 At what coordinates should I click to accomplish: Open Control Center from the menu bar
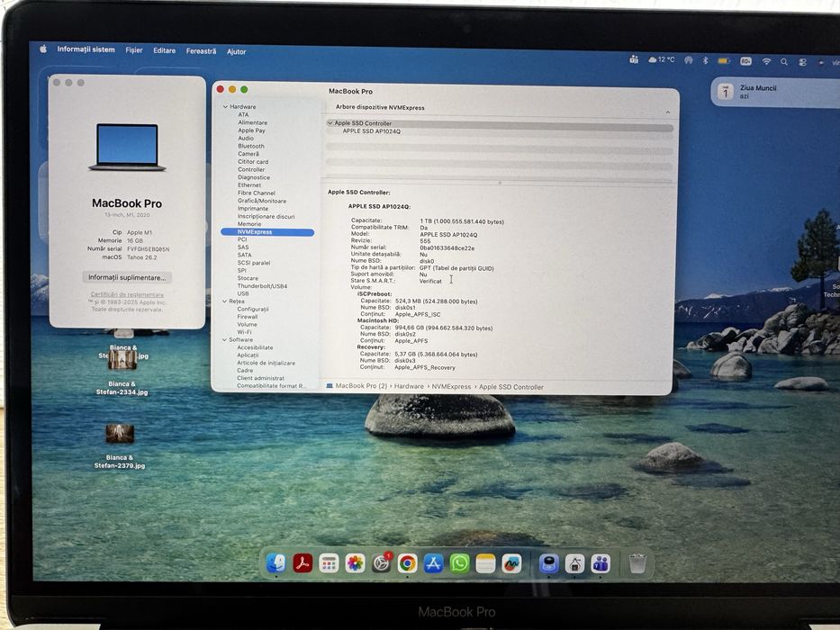(x=802, y=62)
